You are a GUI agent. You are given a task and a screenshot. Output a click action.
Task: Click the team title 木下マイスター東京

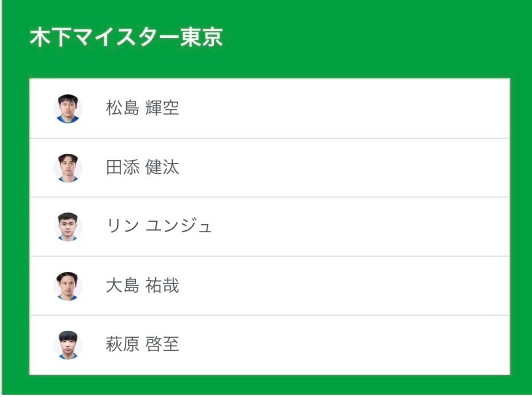pos(126,38)
